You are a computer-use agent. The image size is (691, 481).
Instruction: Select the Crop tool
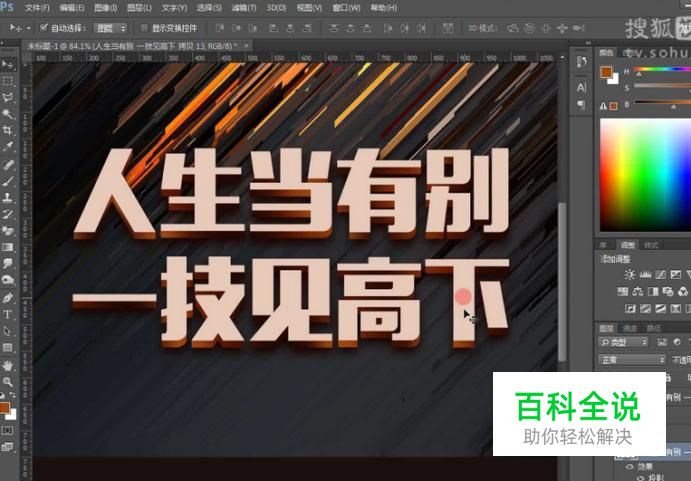pyautogui.click(x=7, y=130)
